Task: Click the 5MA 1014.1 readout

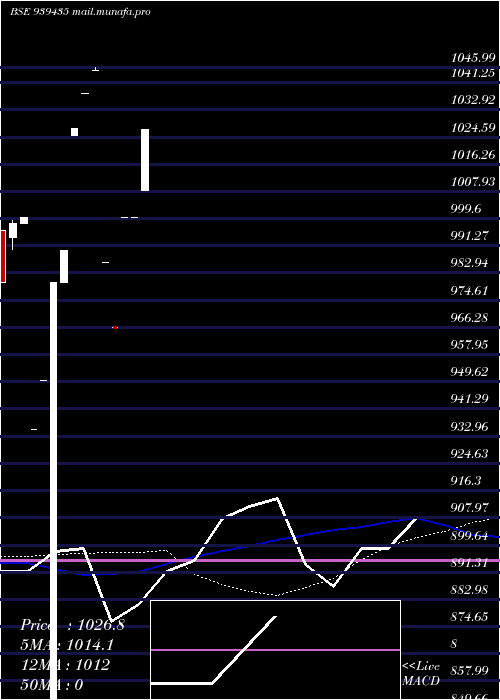Action: tap(67, 645)
